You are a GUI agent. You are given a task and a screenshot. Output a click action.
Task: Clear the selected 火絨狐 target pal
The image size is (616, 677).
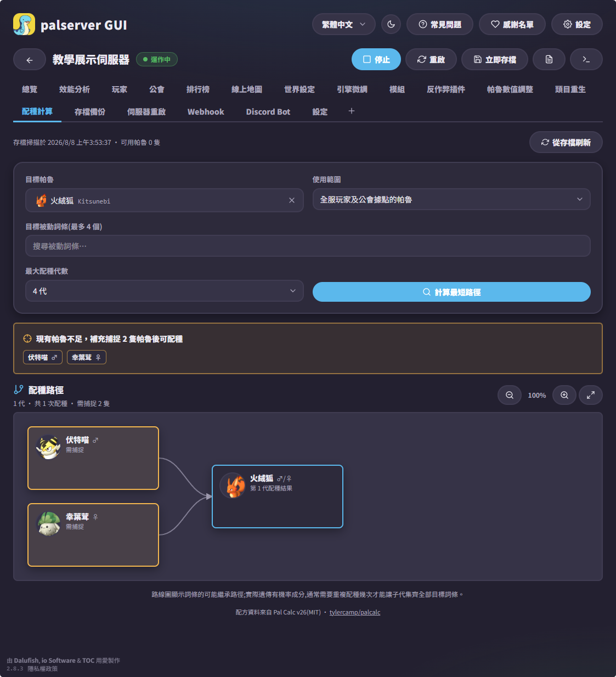pyautogui.click(x=292, y=200)
